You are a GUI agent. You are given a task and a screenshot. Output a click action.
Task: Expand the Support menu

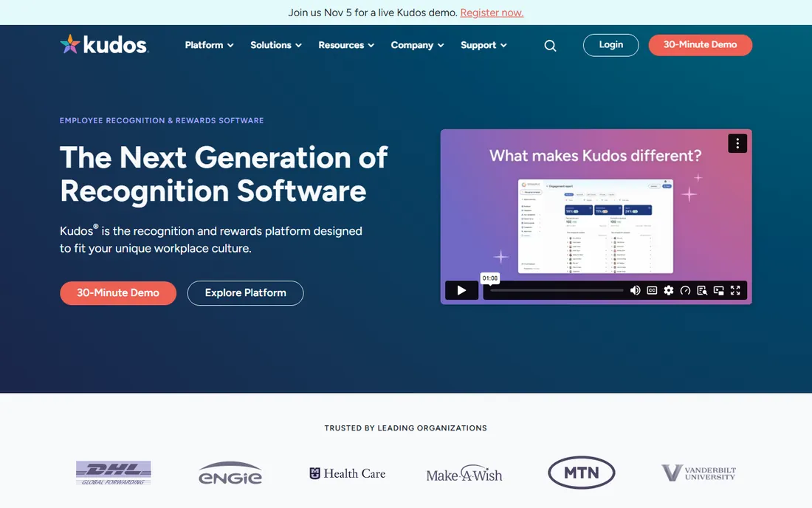point(484,45)
